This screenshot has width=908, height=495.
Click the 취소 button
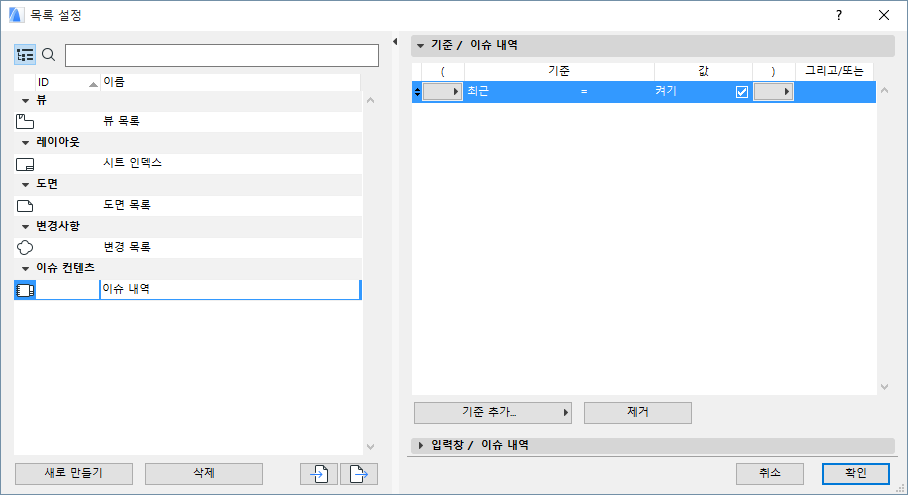tap(770, 474)
